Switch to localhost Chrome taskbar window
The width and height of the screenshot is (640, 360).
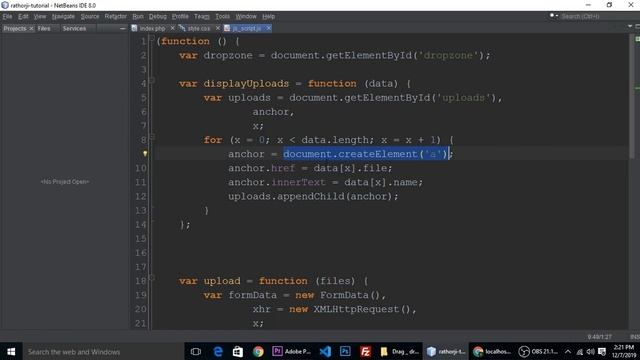[491, 351]
